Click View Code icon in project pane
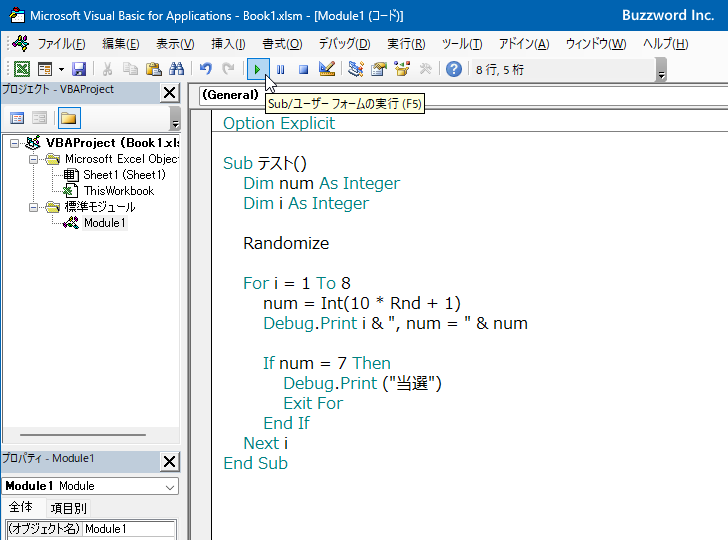The height and width of the screenshot is (540, 728). pos(17,118)
